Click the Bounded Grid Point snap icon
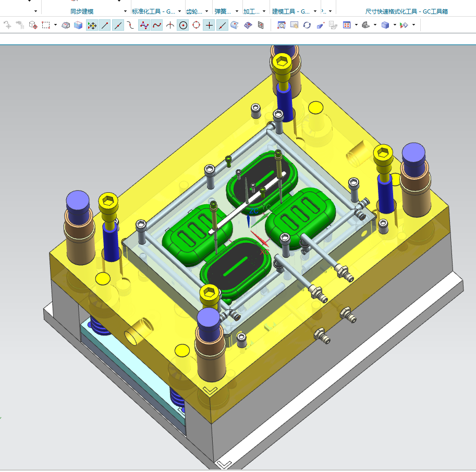476x472 pixels. coord(261,25)
